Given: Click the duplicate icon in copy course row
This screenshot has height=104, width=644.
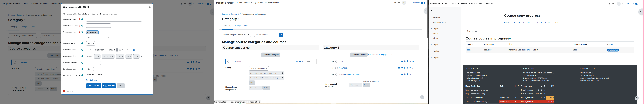Looking at the screenshot, I should click(x=404, y=61).
